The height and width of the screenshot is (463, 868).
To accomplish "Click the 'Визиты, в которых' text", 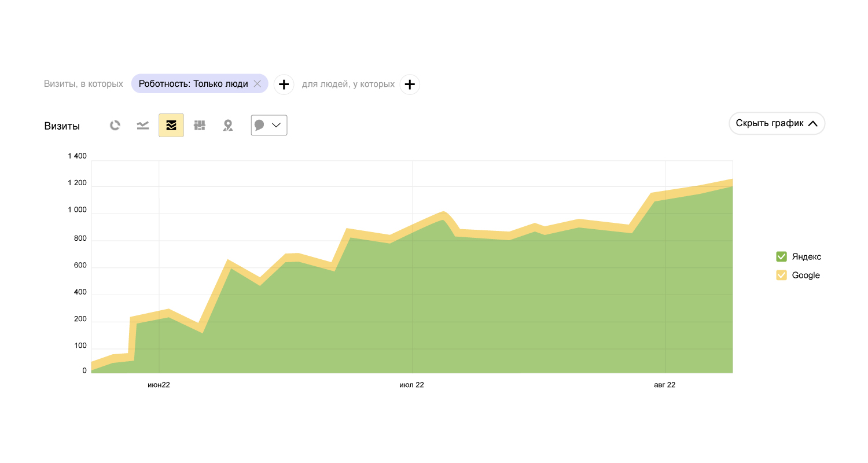I will coord(83,84).
